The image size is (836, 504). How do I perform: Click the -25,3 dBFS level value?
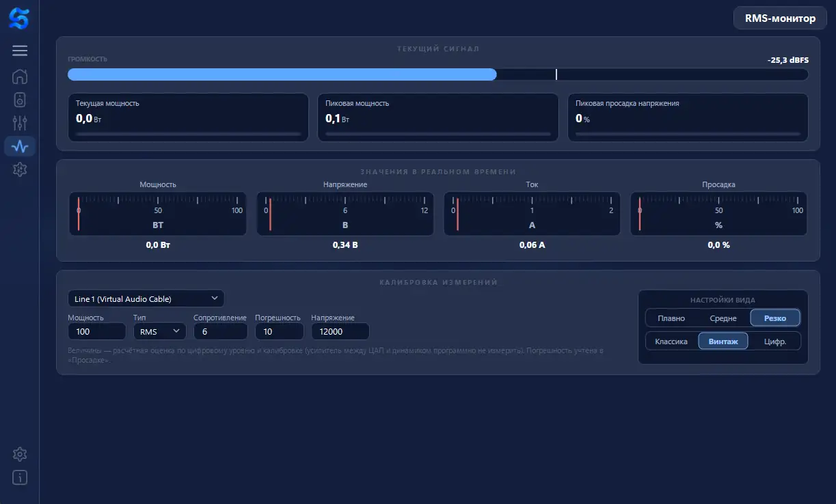click(x=788, y=60)
